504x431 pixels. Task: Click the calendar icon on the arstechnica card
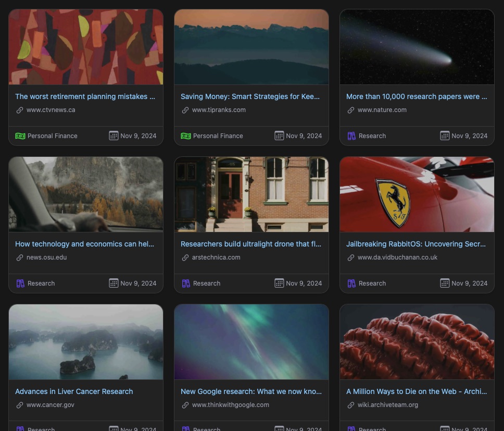click(279, 284)
